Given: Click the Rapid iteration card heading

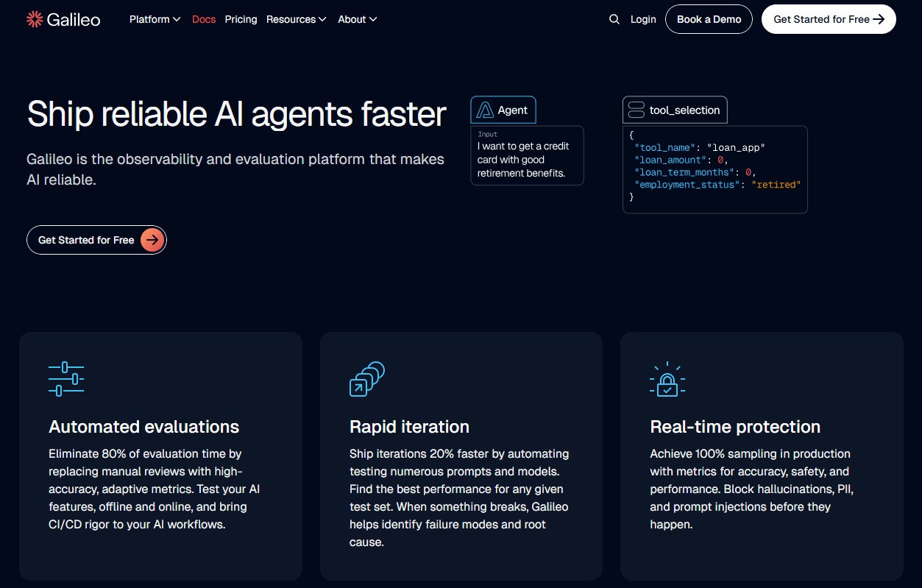Looking at the screenshot, I should coord(409,427).
